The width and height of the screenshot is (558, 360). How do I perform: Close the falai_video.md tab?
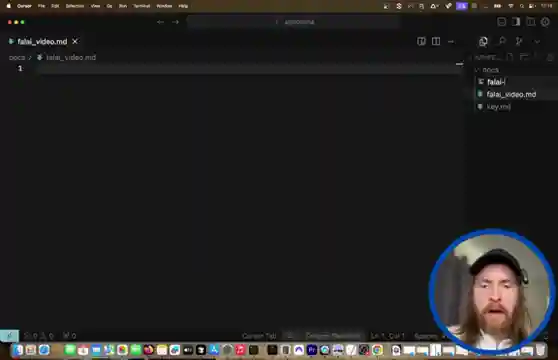[75, 42]
